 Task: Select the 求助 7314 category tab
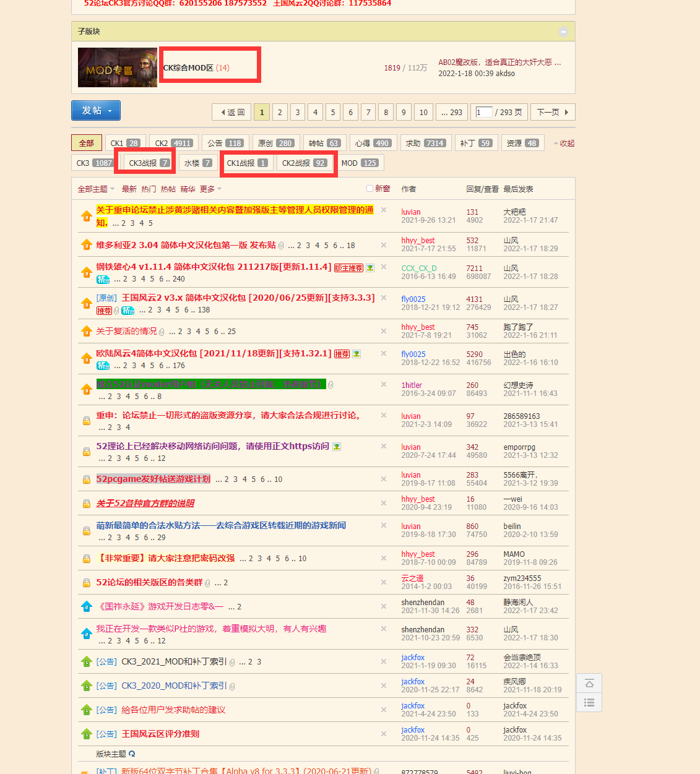pos(426,143)
